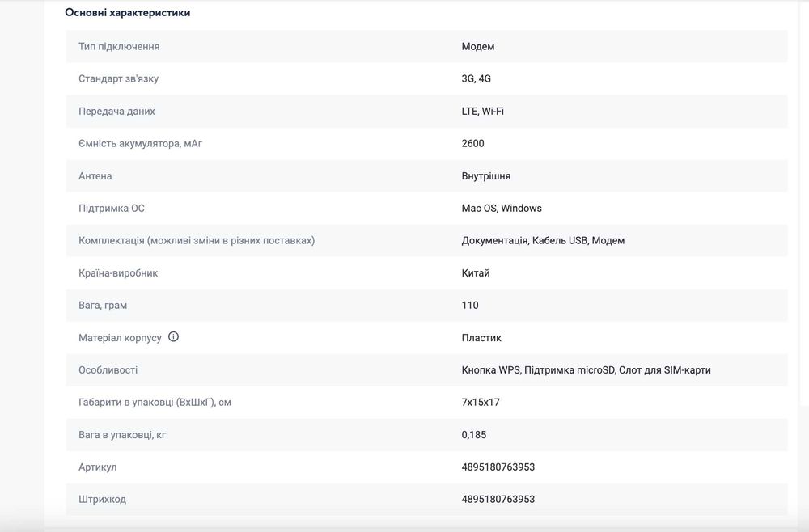The width and height of the screenshot is (809, 532).
Task: Click the Mac OS, Windows value
Action: click(x=502, y=209)
